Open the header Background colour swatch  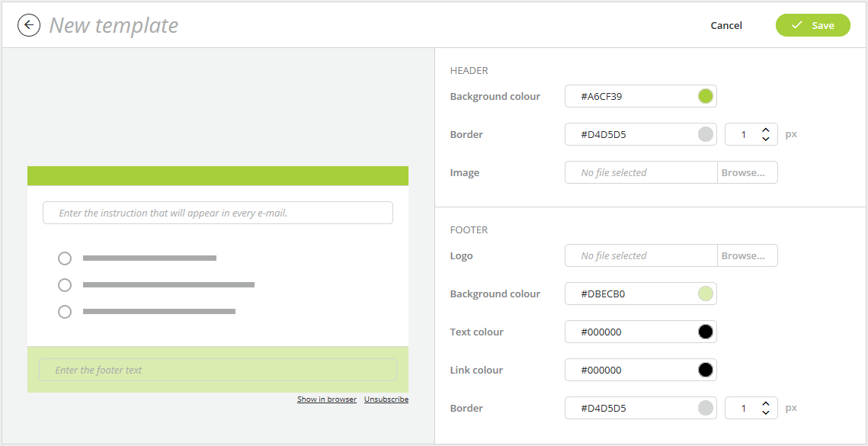coord(704,95)
